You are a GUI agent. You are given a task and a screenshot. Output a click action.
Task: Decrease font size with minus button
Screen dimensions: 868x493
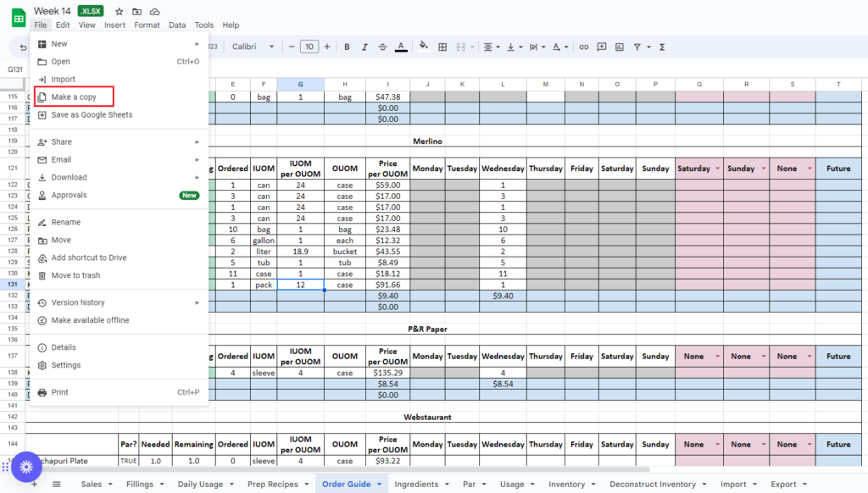pos(292,47)
